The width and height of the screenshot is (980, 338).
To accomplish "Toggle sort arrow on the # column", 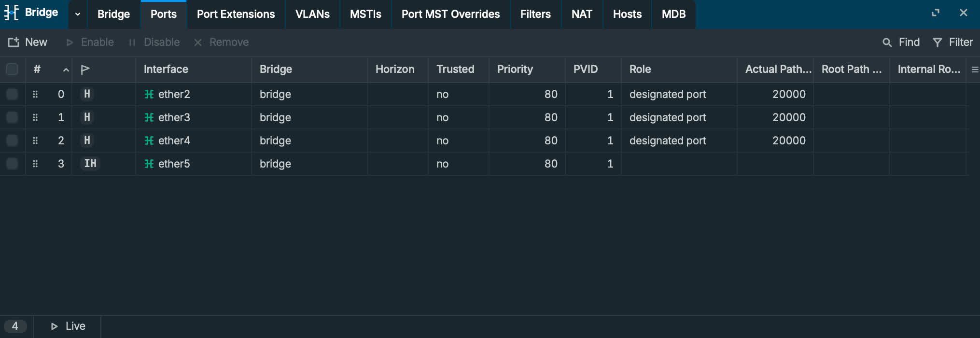I will (x=66, y=70).
